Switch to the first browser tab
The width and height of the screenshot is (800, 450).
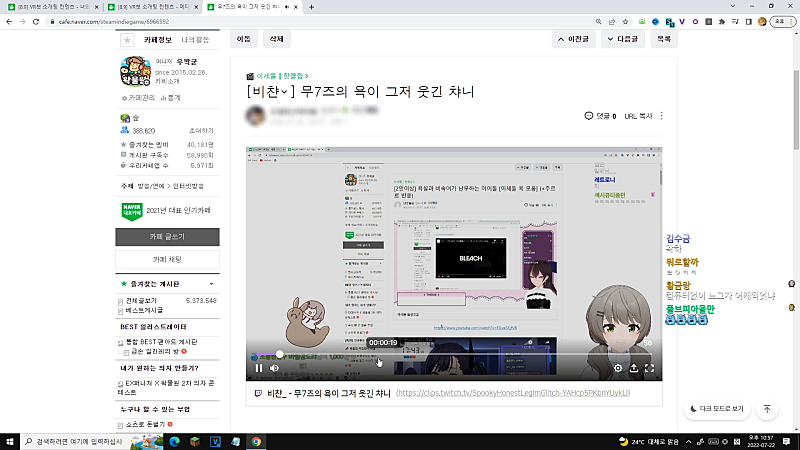(53, 7)
